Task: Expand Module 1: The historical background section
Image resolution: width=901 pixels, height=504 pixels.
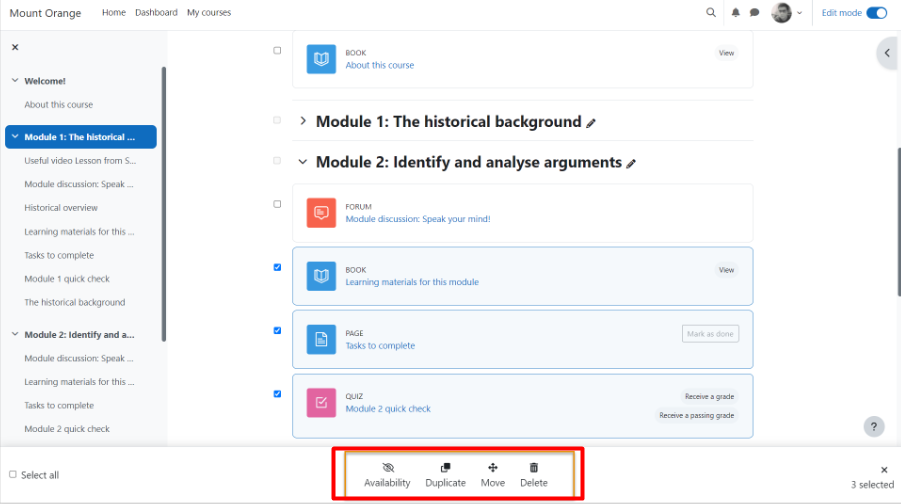Action: 303,122
